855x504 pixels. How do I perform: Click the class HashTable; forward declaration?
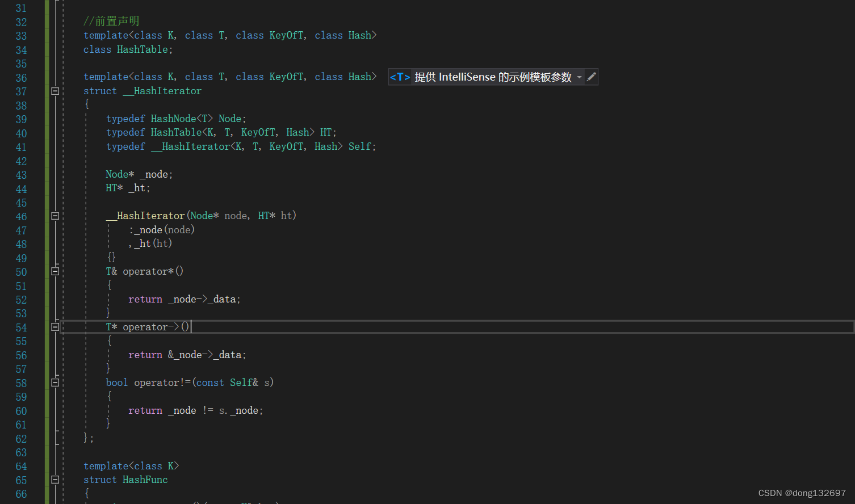[x=128, y=49]
